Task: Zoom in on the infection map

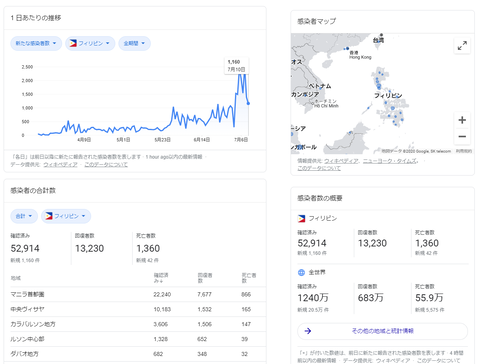Action: (x=462, y=120)
